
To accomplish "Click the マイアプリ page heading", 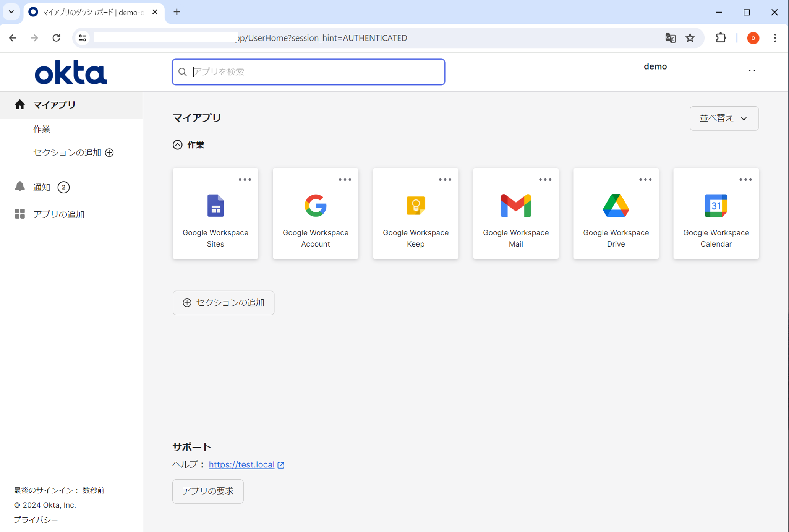I will point(197,118).
